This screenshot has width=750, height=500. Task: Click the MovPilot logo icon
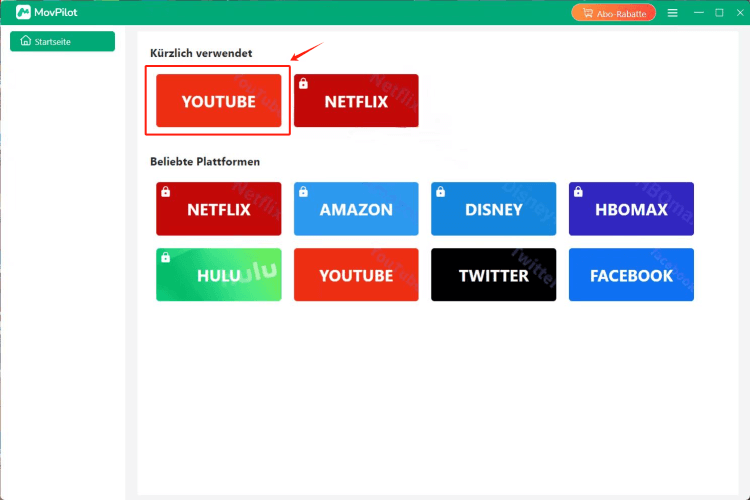[x=23, y=12]
